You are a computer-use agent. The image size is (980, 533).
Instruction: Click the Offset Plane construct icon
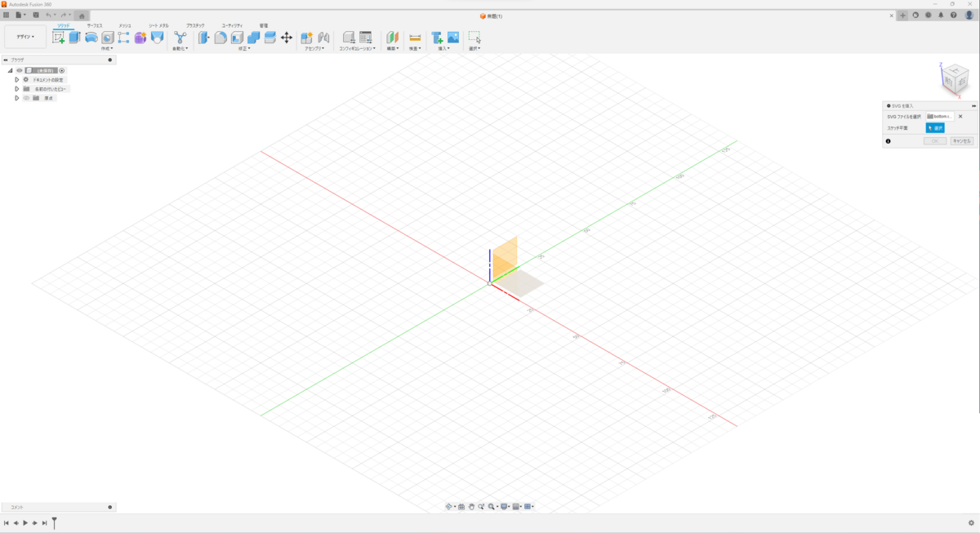pyautogui.click(x=392, y=38)
